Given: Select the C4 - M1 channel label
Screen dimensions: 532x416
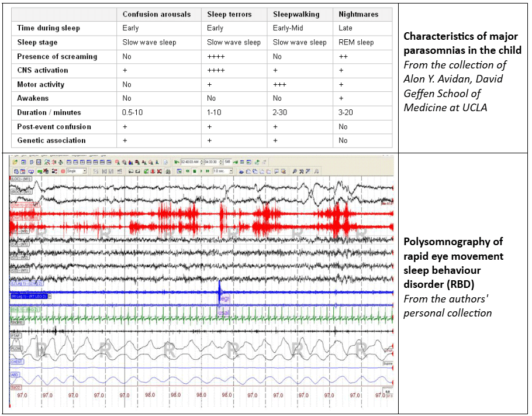Looking at the screenshot, I should coord(20,244).
